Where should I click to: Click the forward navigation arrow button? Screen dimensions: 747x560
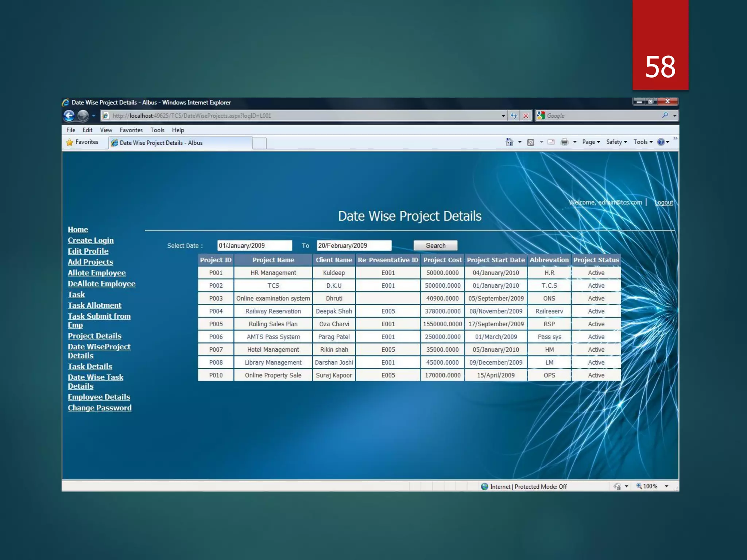83,116
